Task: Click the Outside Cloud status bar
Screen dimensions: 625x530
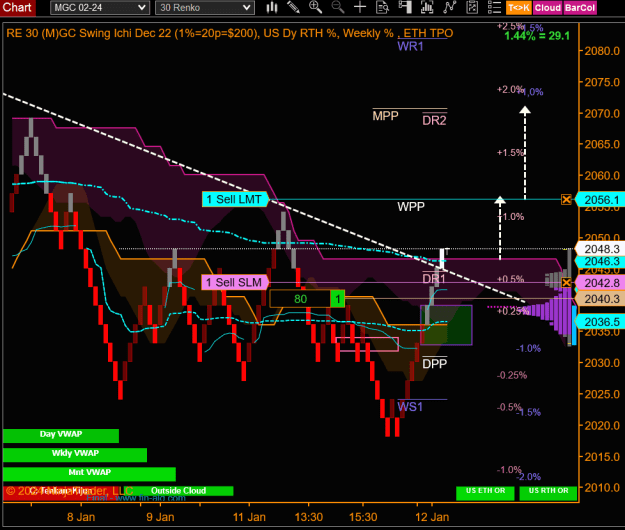Action: (x=178, y=491)
